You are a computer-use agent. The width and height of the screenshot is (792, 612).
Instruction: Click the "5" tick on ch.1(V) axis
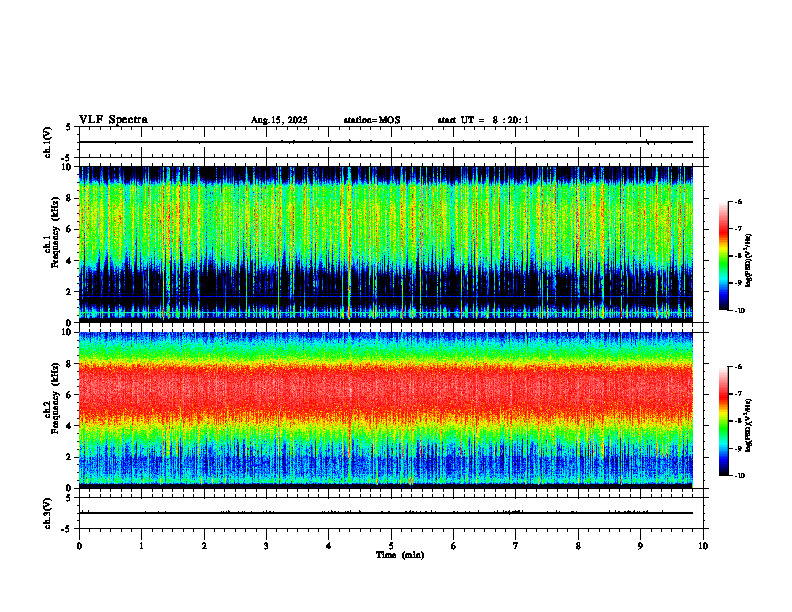point(69,128)
